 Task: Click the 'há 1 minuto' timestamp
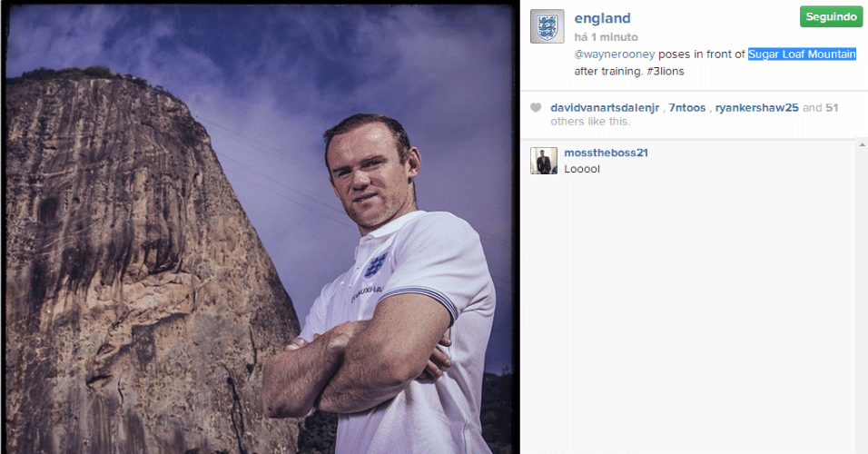pyautogui.click(x=607, y=37)
